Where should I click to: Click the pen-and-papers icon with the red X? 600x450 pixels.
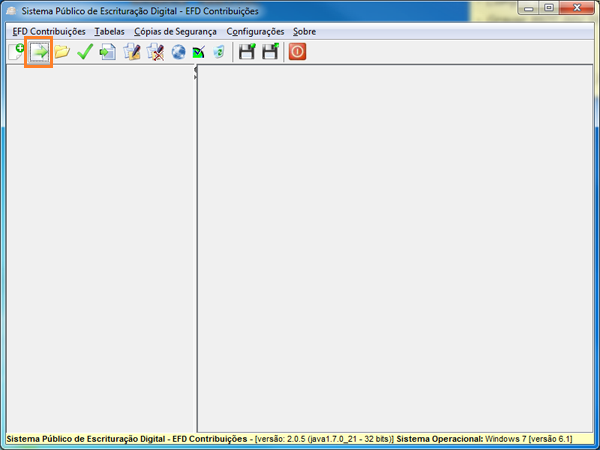click(x=155, y=52)
